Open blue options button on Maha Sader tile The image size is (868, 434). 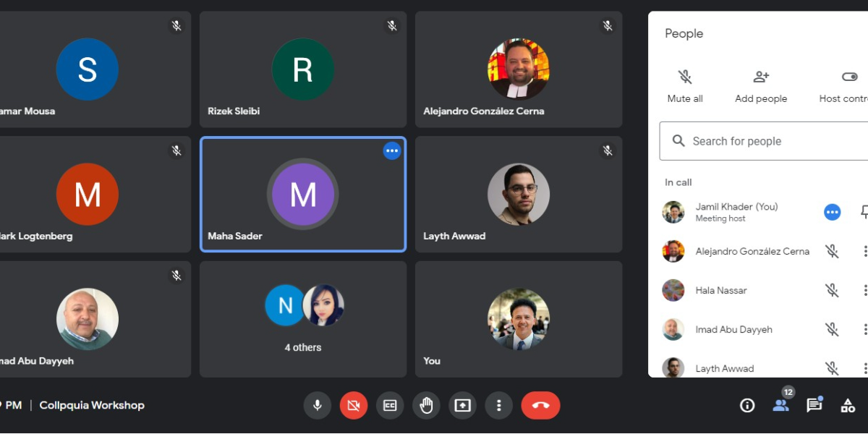click(x=392, y=150)
